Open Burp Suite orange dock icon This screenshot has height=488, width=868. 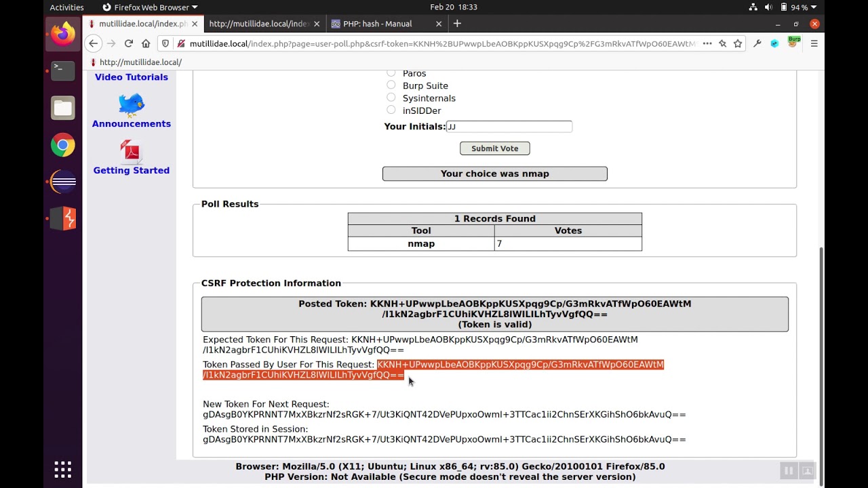(x=63, y=218)
